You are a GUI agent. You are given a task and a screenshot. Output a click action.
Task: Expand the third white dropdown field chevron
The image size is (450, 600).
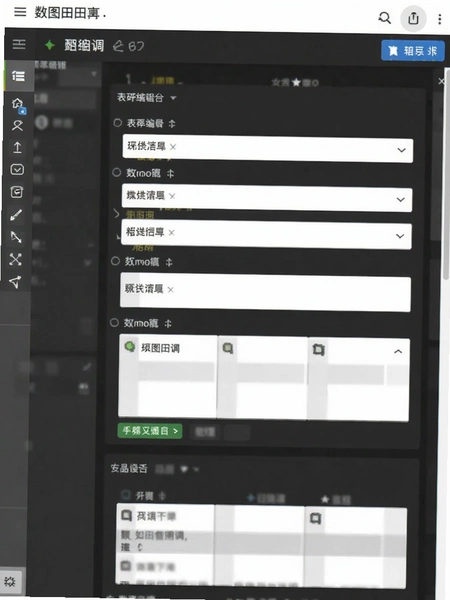400,236
